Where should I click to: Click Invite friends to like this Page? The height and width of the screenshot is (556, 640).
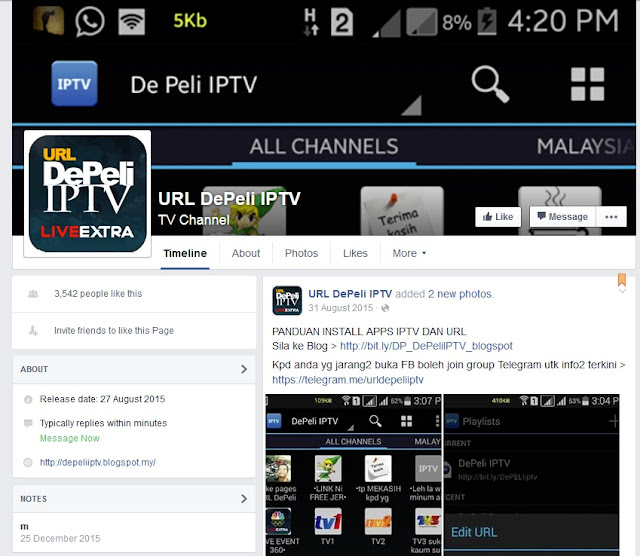pyautogui.click(x=114, y=330)
